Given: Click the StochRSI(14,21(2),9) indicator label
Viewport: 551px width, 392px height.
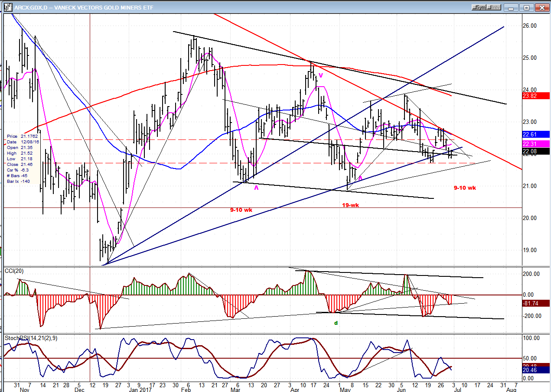Looking at the screenshot, I should click(x=29, y=337).
